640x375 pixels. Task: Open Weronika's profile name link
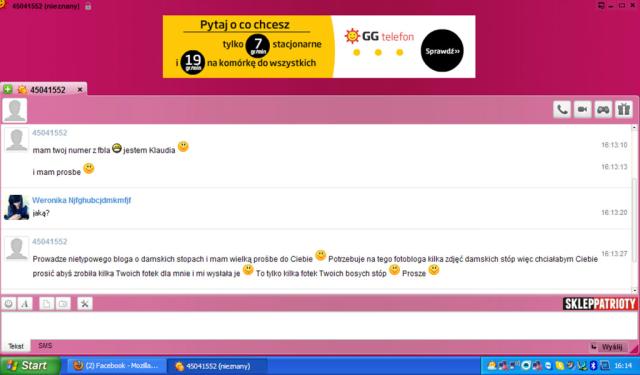pyautogui.click(x=82, y=200)
